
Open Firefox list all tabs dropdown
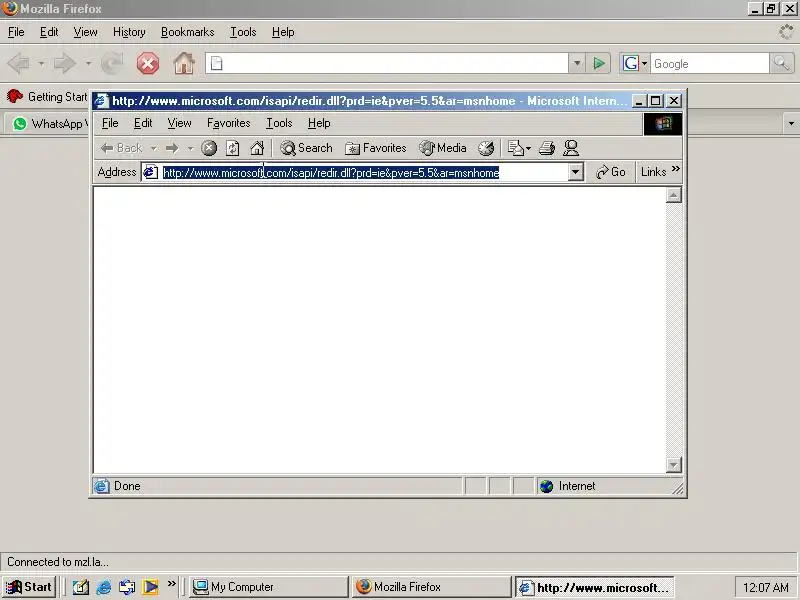(x=791, y=123)
